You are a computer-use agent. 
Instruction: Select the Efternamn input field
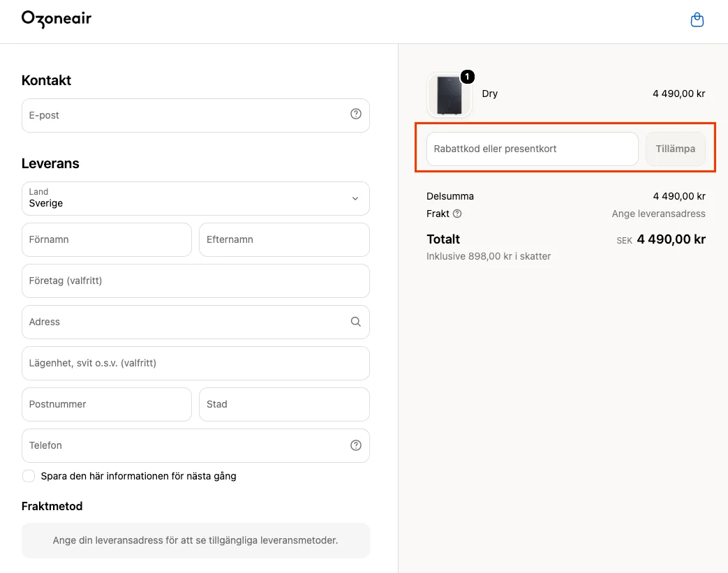284,239
